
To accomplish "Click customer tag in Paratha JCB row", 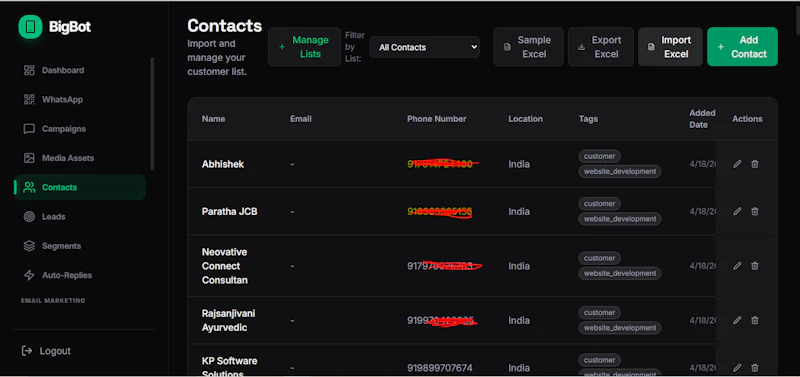I will 599,204.
